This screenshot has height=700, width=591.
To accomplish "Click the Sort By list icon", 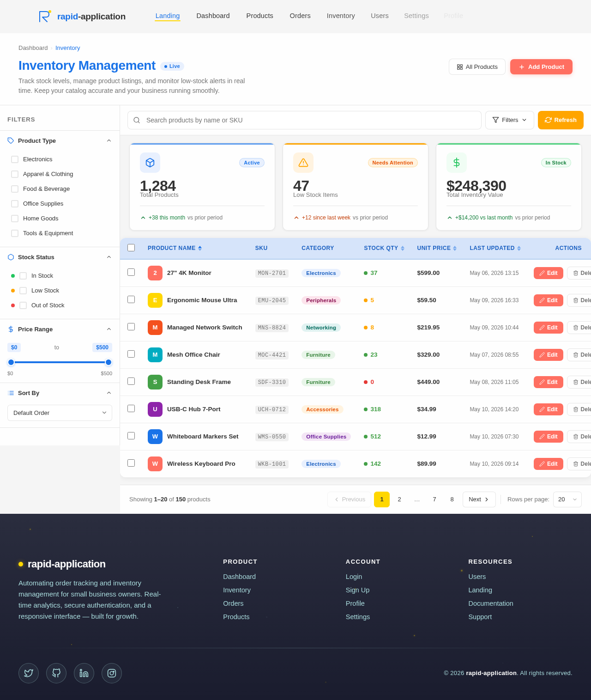I will pyautogui.click(x=11, y=393).
